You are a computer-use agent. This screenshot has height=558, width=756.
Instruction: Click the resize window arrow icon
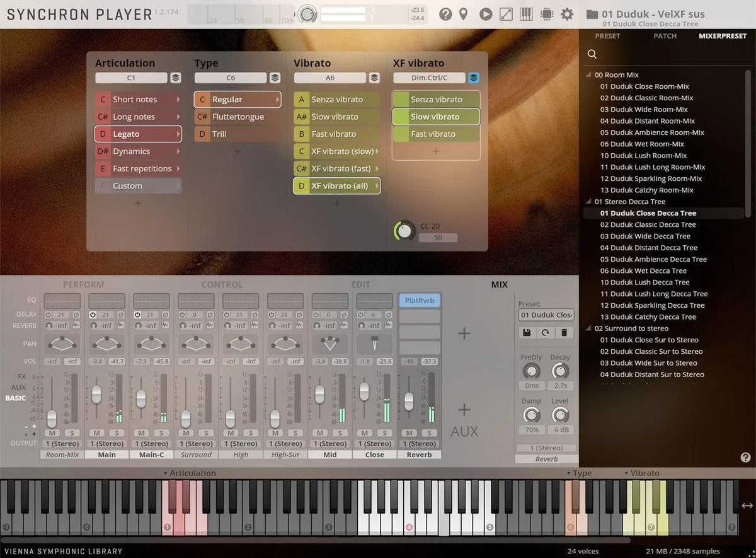pos(506,14)
